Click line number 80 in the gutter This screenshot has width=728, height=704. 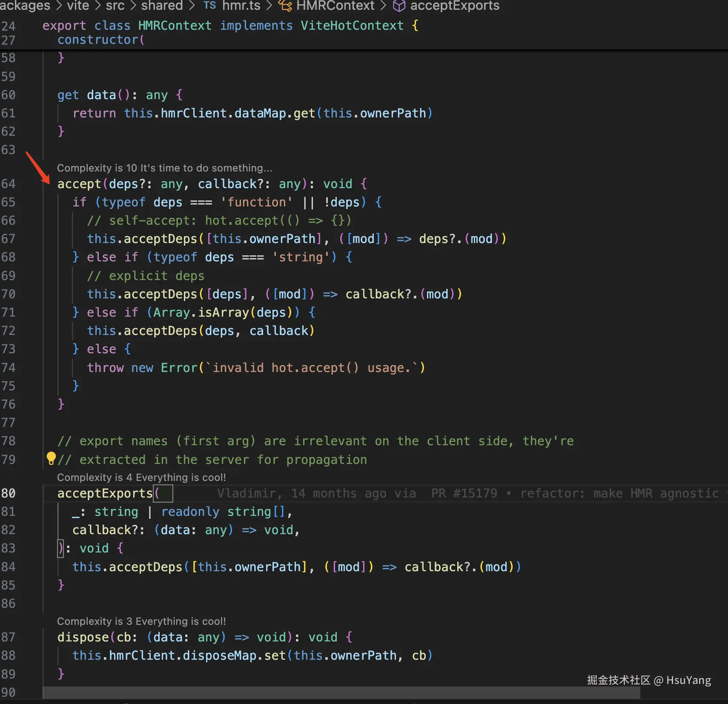[9, 493]
